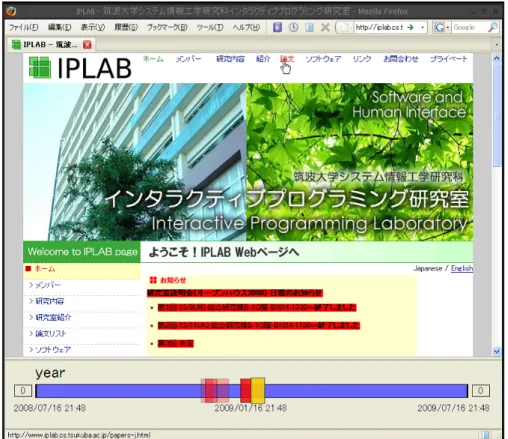Select the IPLAB browser tab
Screen dimensions: 508x439
point(51,44)
